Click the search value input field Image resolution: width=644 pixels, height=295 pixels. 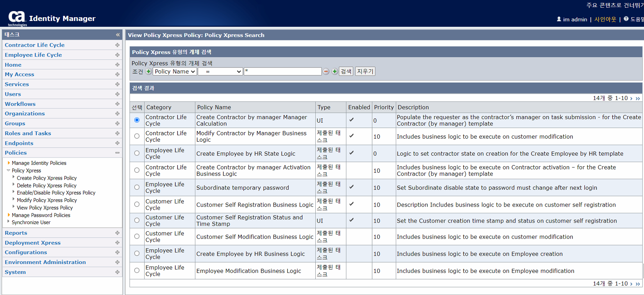point(283,72)
